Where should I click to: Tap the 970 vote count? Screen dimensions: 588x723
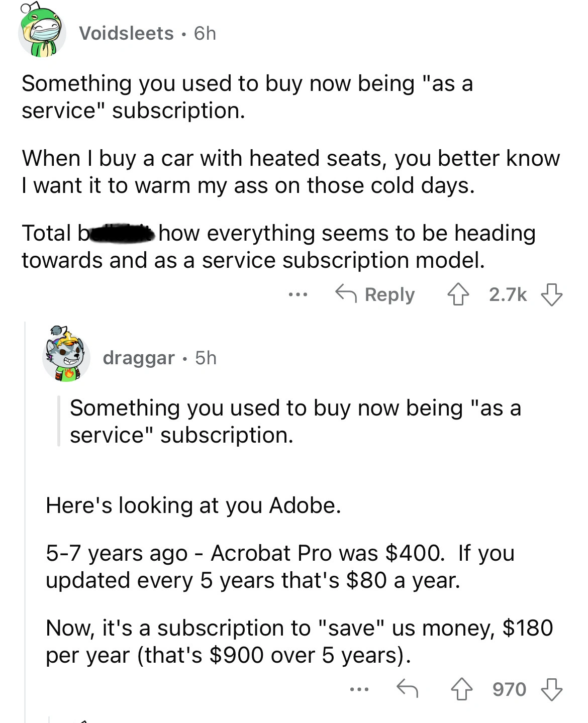[x=509, y=689]
